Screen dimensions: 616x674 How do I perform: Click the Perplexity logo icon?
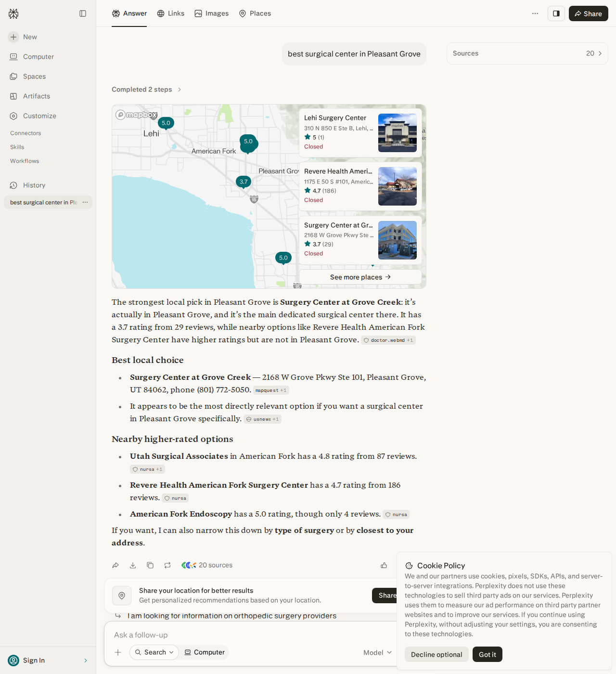(13, 13)
